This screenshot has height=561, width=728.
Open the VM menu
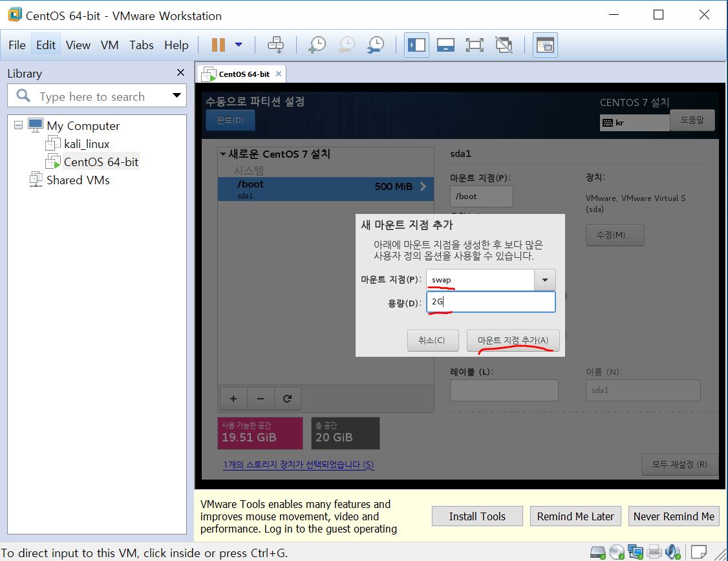109,45
